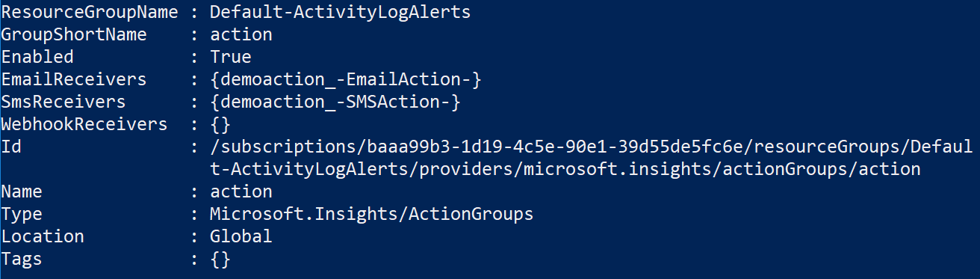Select the Default-ActivityLogAlerts resource group value
The width and height of the screenshot is (980, 279).
tap(340, 12)
